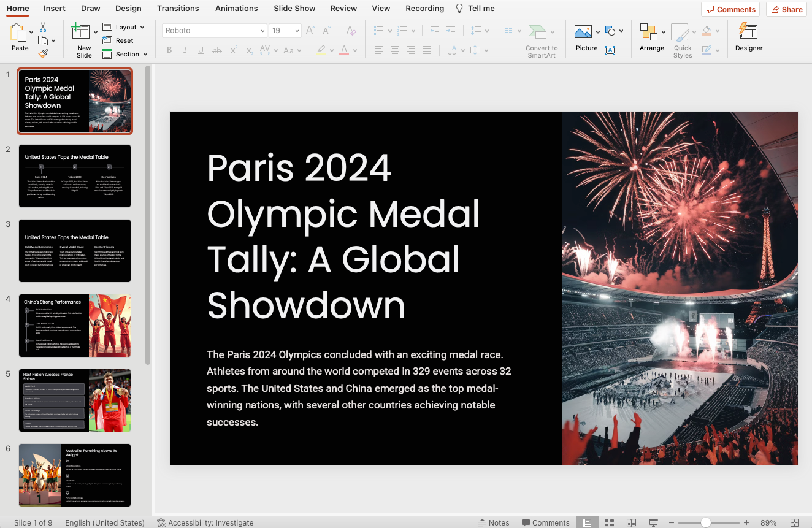This screenshot has height=528, width=812.
Task: Switch to the Transitions tab
Action: (x=178, y=8)
